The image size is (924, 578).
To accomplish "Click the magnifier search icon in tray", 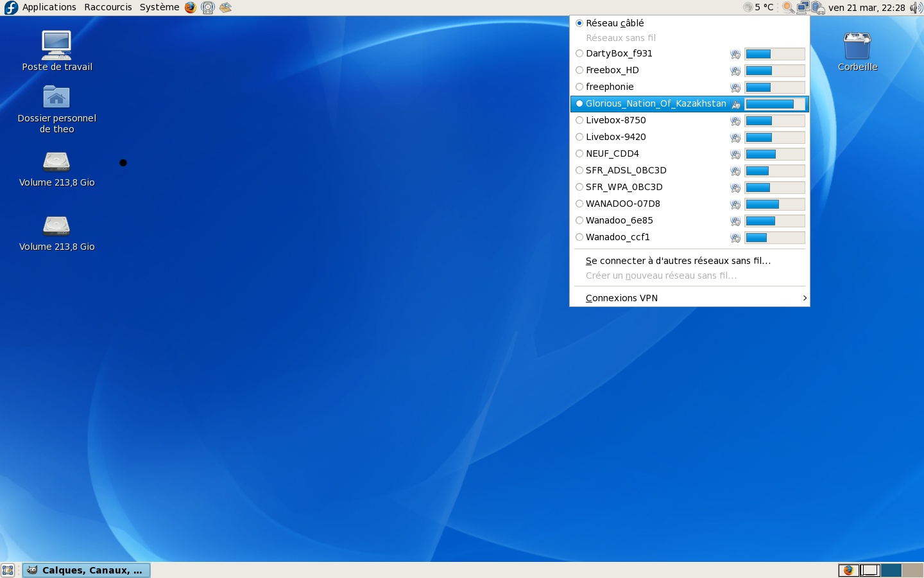I will (788, 8).
